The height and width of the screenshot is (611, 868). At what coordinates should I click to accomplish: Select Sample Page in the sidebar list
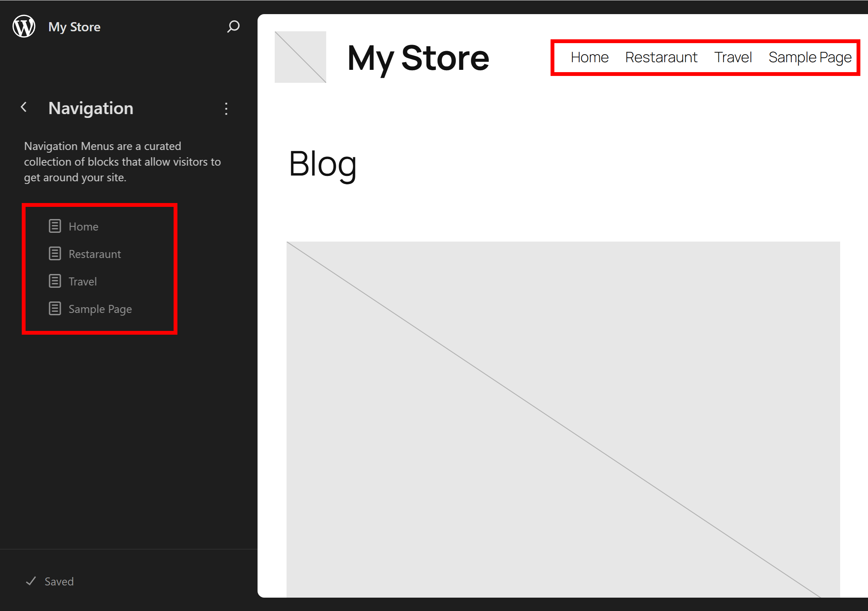100,309
